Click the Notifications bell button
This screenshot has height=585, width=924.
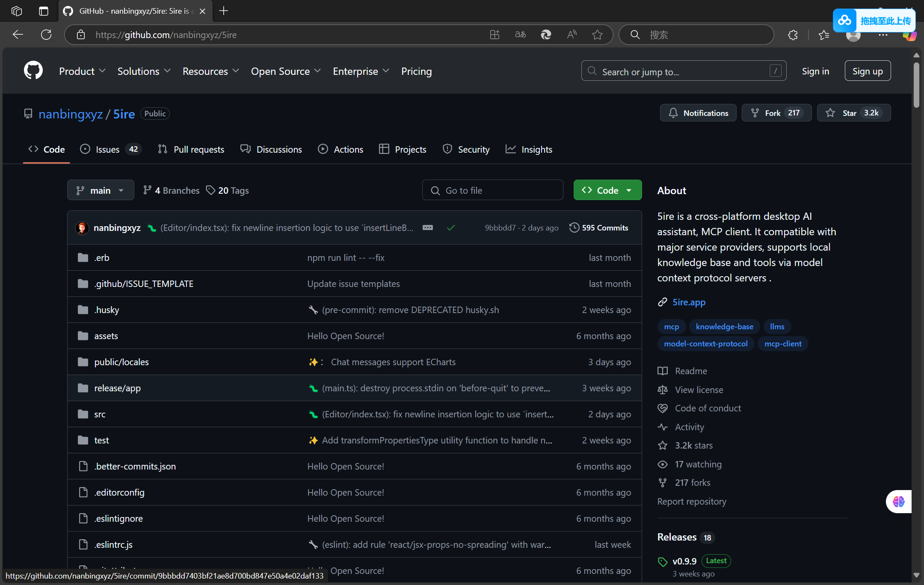tap(698, 113)
